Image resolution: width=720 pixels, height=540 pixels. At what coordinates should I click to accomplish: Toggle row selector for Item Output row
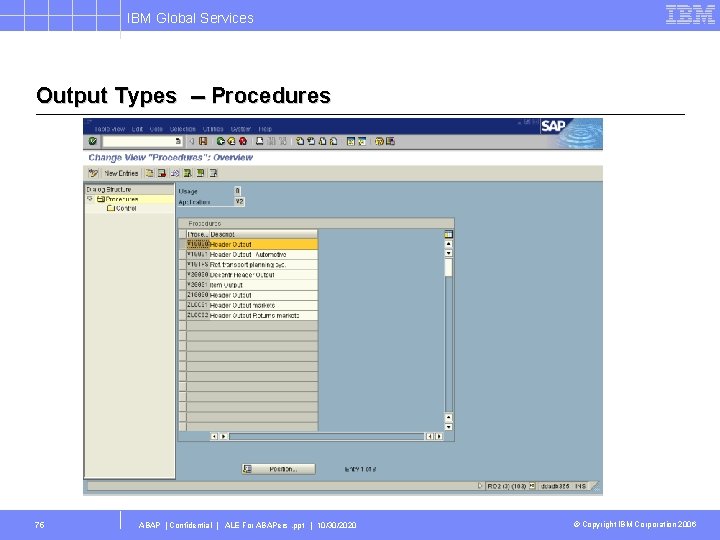pos(182,285)
